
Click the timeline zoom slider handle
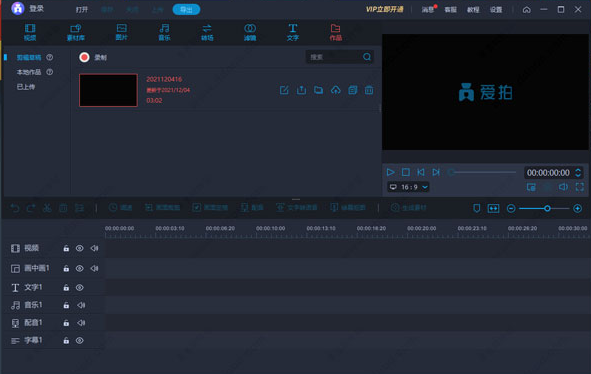547,208
